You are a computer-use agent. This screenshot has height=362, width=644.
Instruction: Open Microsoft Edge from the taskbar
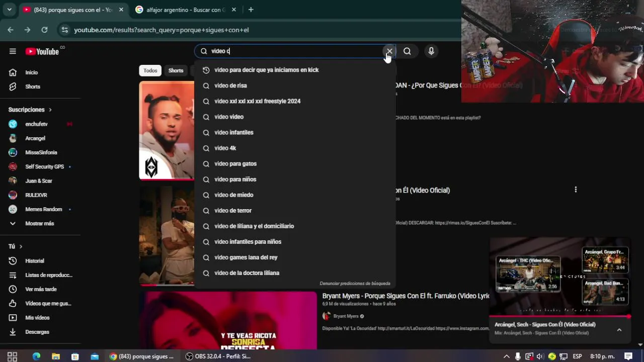pos(36,356)
